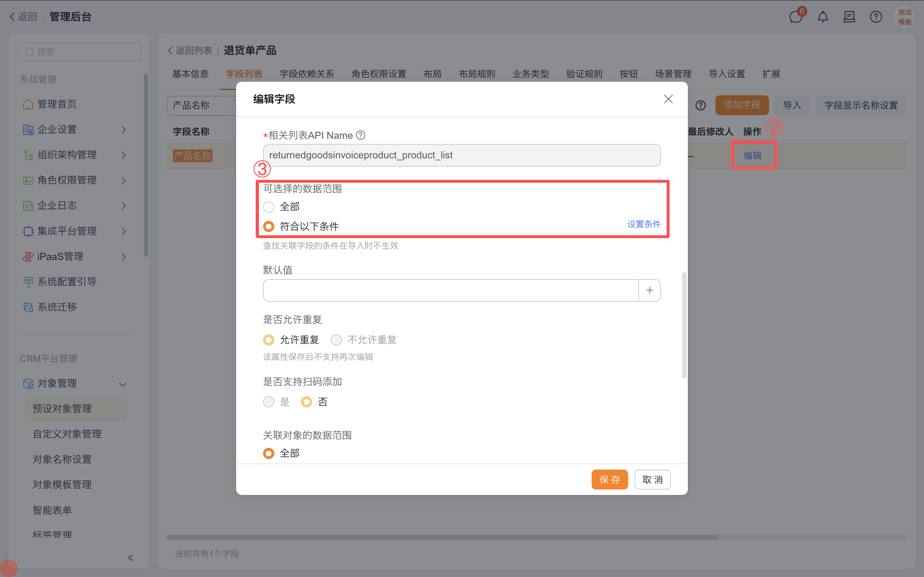Click the help question mark icon in top bar
Viewport: 924px width, 577px height.
[x=876, y=17]
